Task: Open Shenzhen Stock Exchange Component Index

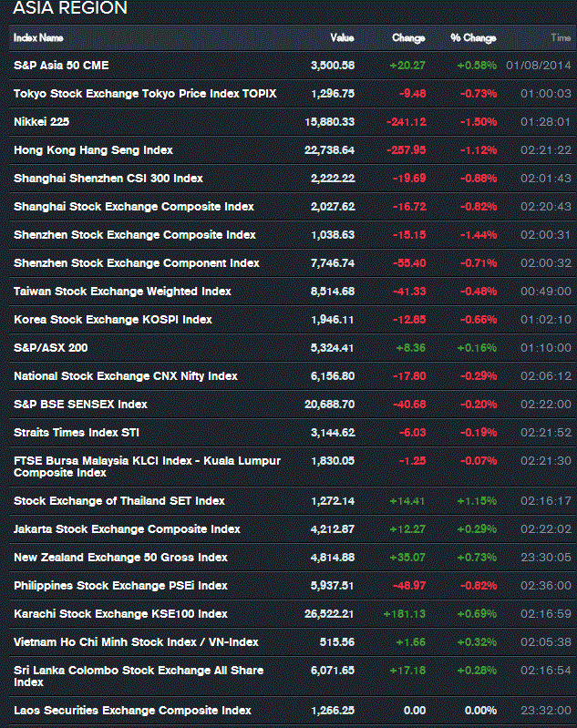Action: pos(137,263)
